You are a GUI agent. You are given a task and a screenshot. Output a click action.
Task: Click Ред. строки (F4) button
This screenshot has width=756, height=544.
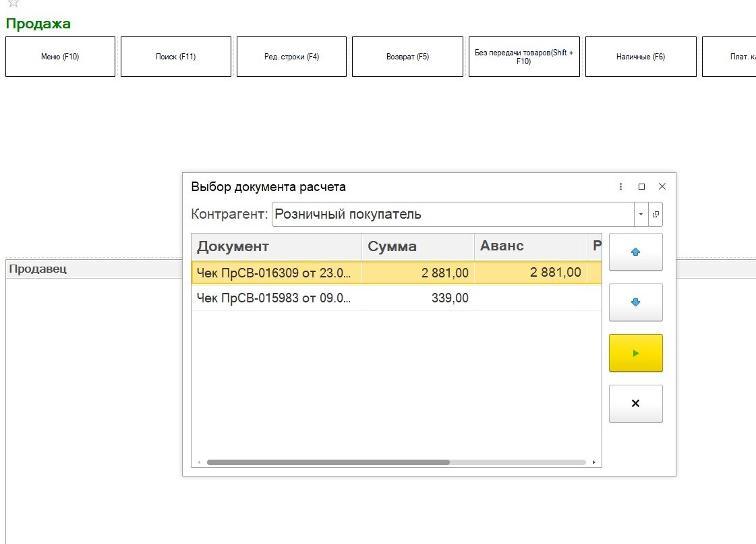292,57
